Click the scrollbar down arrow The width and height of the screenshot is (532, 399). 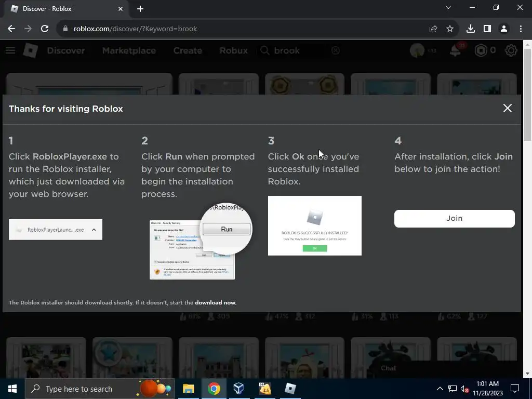click(x=528, y=374)
